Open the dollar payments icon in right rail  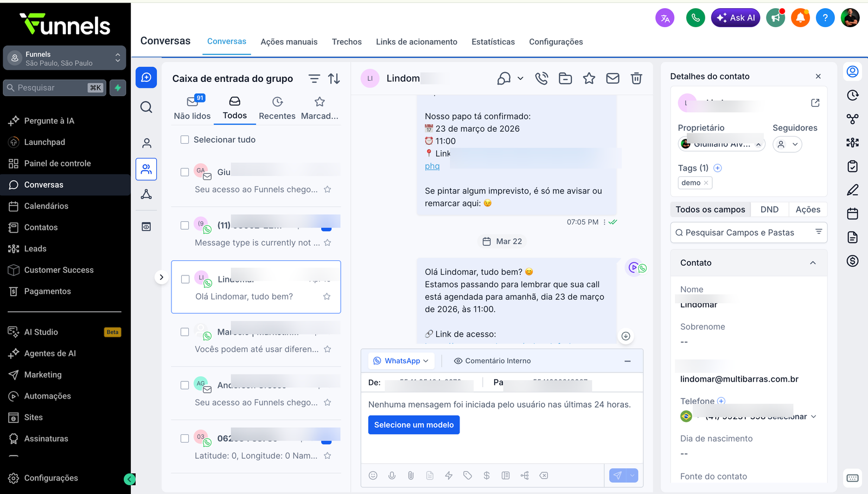click(853, 261)
